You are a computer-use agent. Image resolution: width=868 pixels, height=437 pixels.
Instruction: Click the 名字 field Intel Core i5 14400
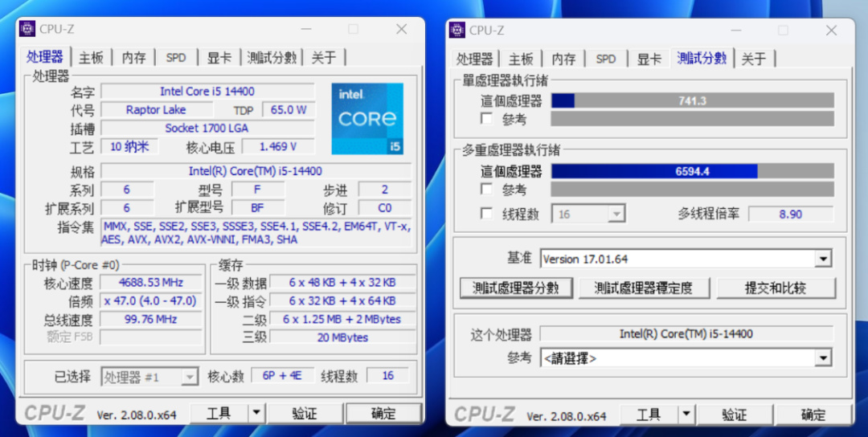click(207, 92)
